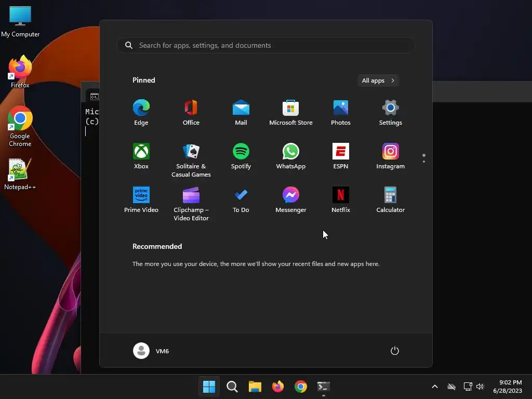The image size is (532, 399).
Task: Click the OneDrive cloud tray icon
Action: pos(451,387)
